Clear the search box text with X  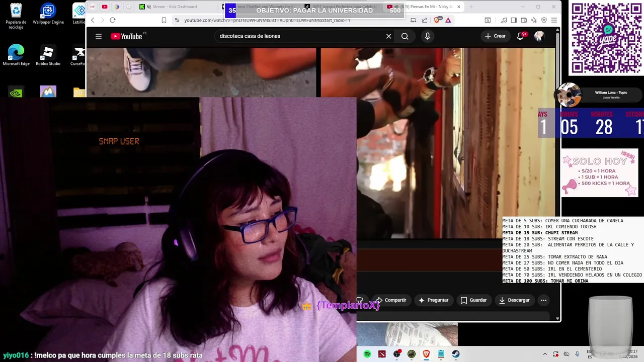point(388,36)
